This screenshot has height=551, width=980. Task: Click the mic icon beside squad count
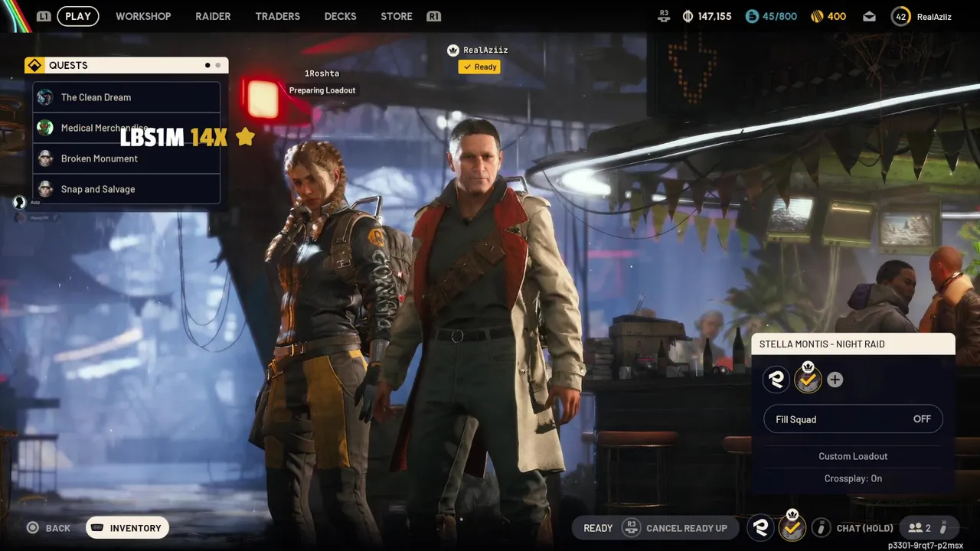point(944,528)
